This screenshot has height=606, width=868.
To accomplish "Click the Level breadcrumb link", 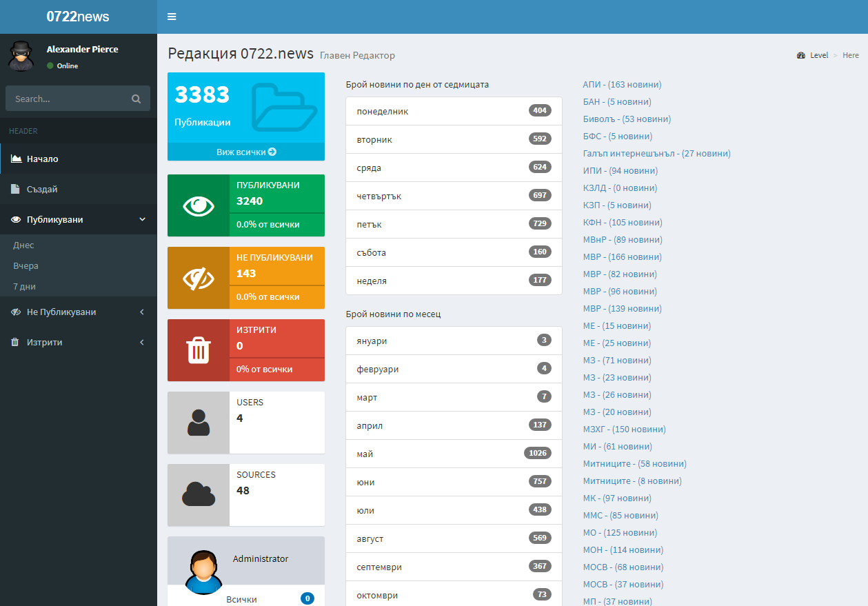I will 819,55.
